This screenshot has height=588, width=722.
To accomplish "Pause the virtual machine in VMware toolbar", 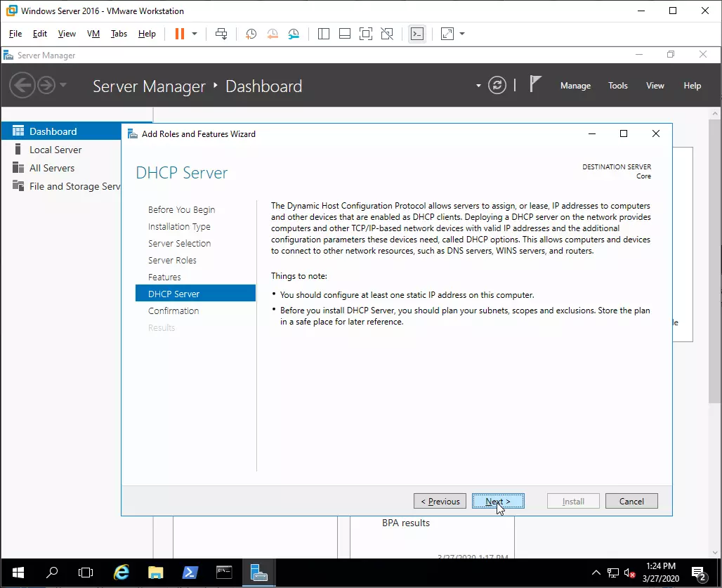I will point(180,34).
